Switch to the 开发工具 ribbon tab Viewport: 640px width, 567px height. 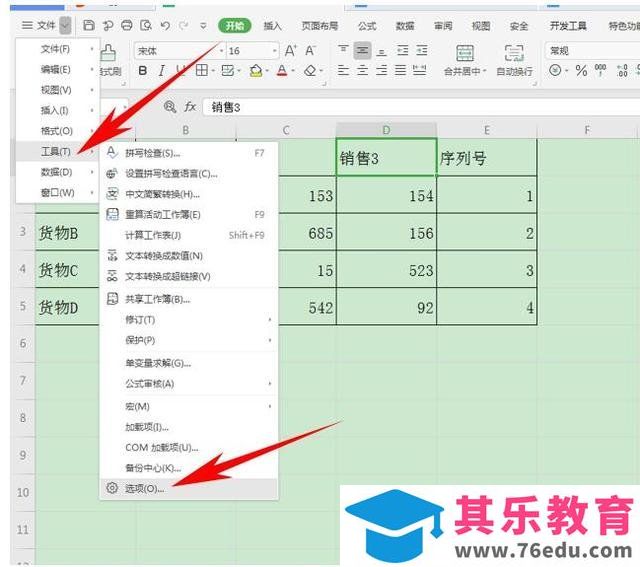pyautogui.click(x=568, y=26)
